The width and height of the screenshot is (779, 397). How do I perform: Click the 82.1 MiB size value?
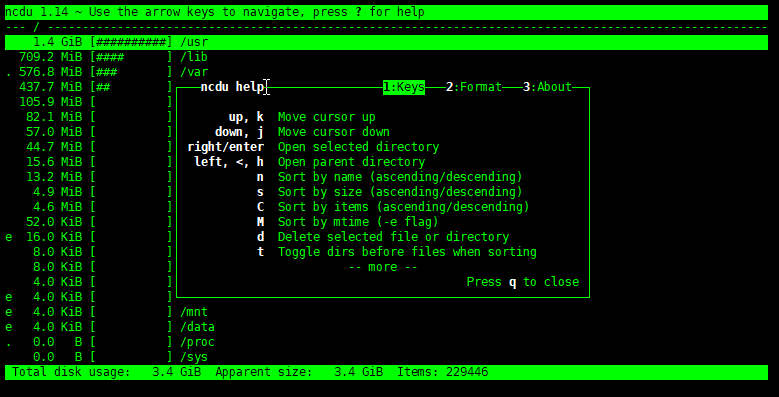click(x=54, y=117)
